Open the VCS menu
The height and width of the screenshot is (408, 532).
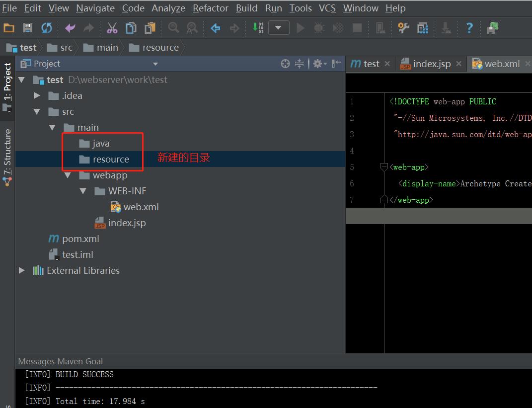327,8
